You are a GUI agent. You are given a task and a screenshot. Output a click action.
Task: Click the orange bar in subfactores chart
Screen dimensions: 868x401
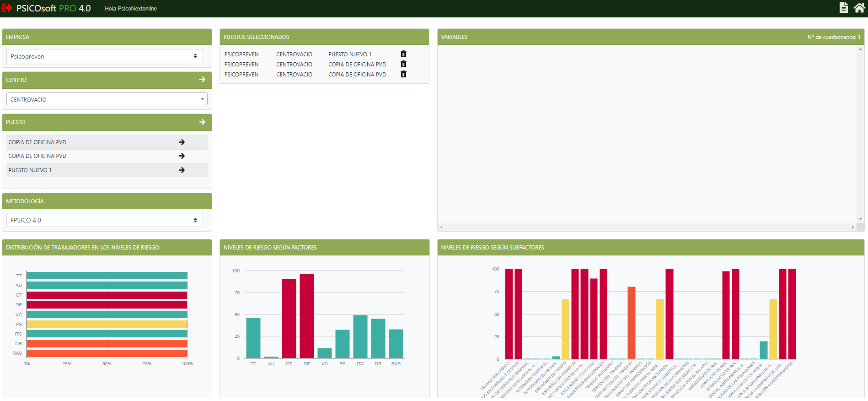[x=632, y=323]
